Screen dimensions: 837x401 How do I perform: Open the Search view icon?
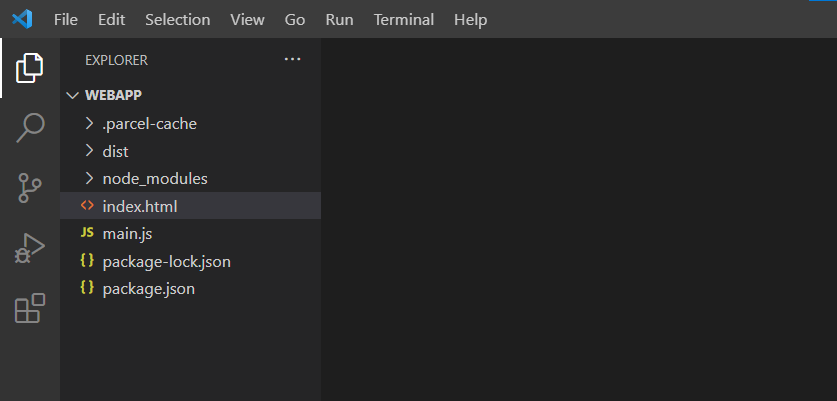(x=30, y=128)
